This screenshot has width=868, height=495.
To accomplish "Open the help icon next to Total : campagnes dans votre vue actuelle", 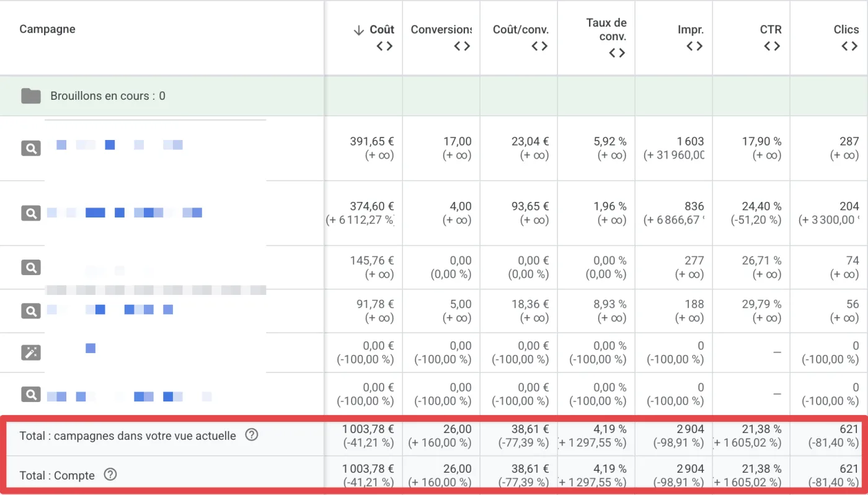I will click(251, 435).
